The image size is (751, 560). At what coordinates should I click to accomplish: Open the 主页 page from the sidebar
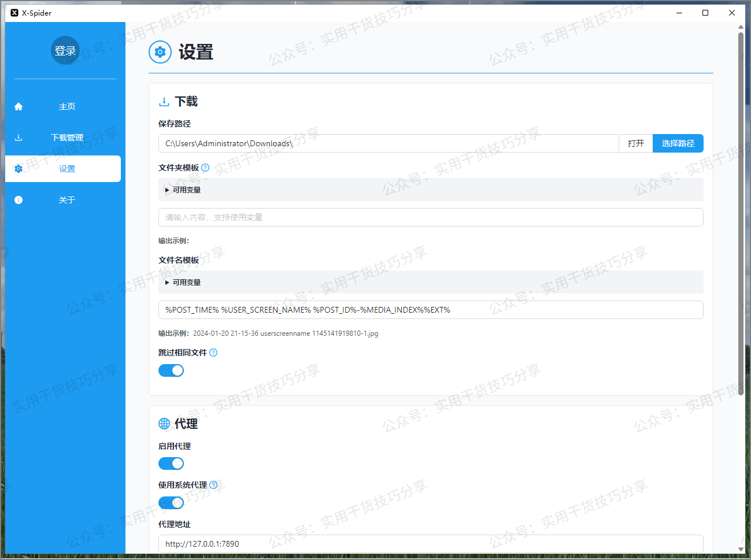[67, 106]
